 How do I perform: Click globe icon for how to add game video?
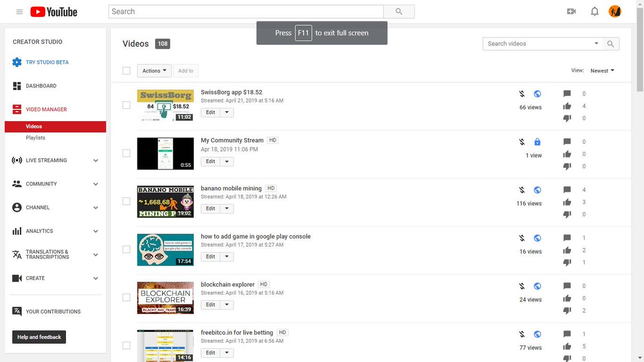tap(537, 238)
